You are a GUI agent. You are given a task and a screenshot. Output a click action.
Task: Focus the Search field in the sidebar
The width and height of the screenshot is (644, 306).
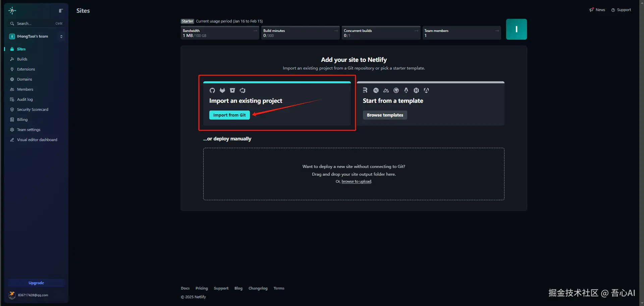click(36, 24)
